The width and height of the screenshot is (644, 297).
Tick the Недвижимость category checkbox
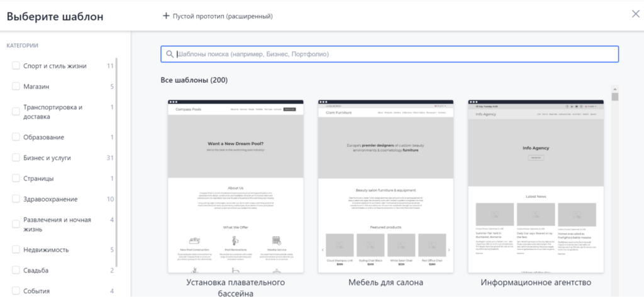16,250
